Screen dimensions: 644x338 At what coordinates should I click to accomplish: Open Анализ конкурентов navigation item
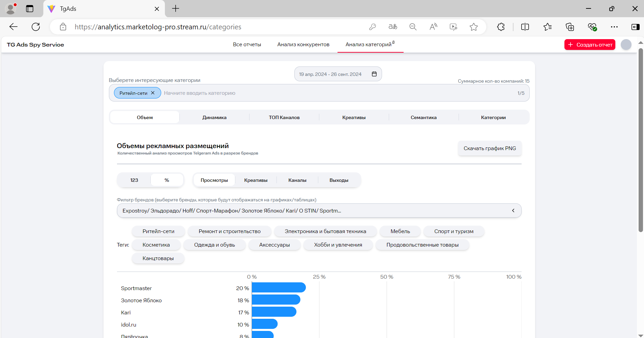click(x=303, y=45)
